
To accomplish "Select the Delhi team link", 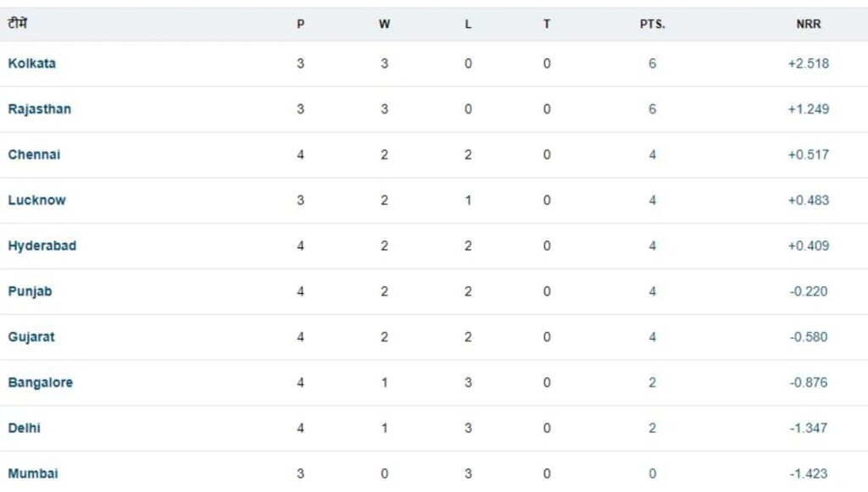I will [x=24, y=428].
